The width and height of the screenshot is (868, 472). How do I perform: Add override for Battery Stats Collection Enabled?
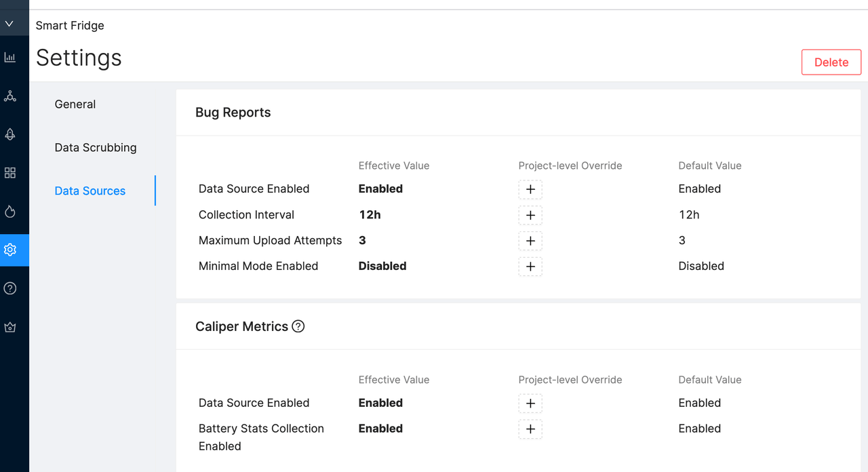pyautogui.click(x=530, y=429)
